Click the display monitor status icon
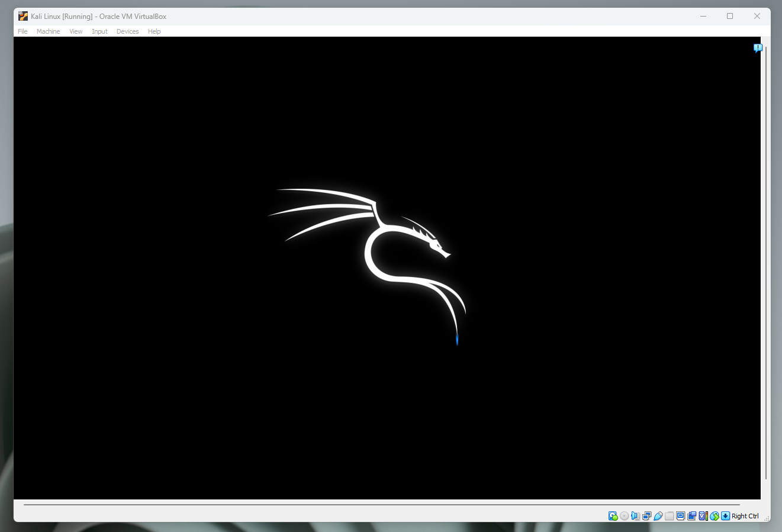 [x=680, y=516]
